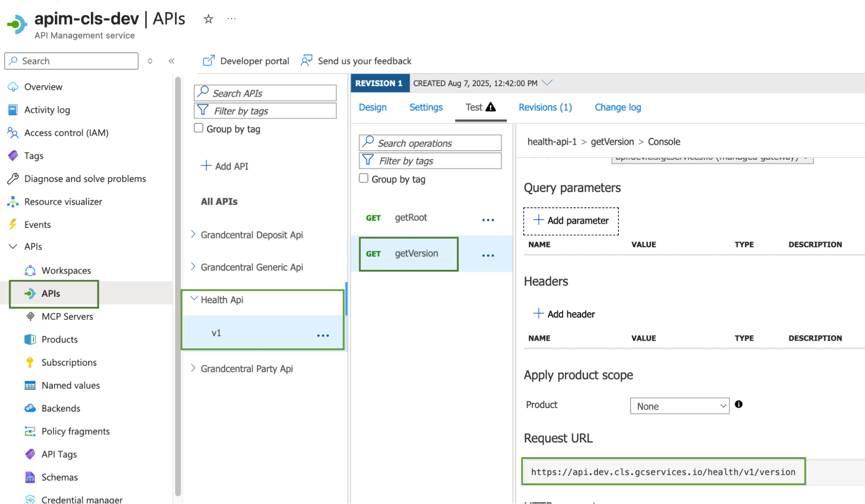Open the ellipsis menu for getVersion operation
The height and width of the screenshot is (504, 865).
(x=488, y=255)
